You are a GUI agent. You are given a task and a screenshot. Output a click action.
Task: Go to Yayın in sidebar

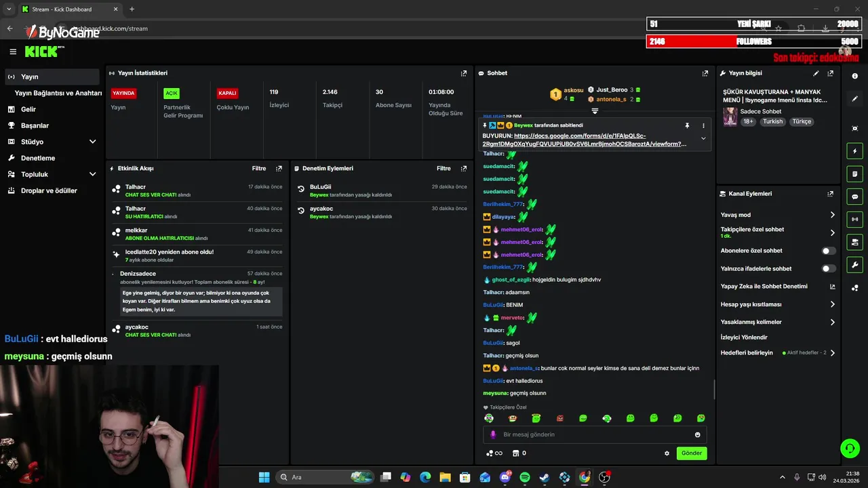(x=52, y=77)
